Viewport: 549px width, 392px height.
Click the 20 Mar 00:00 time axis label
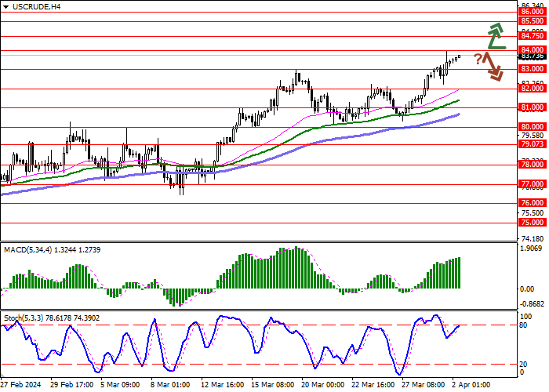pos(323,385)
